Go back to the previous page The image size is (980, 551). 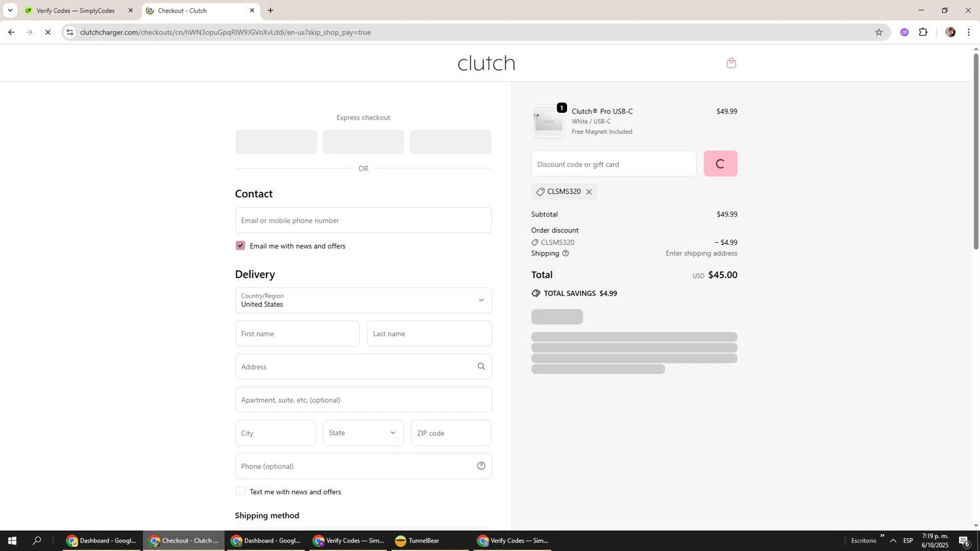pyautogui.click(x=11, y=32)
